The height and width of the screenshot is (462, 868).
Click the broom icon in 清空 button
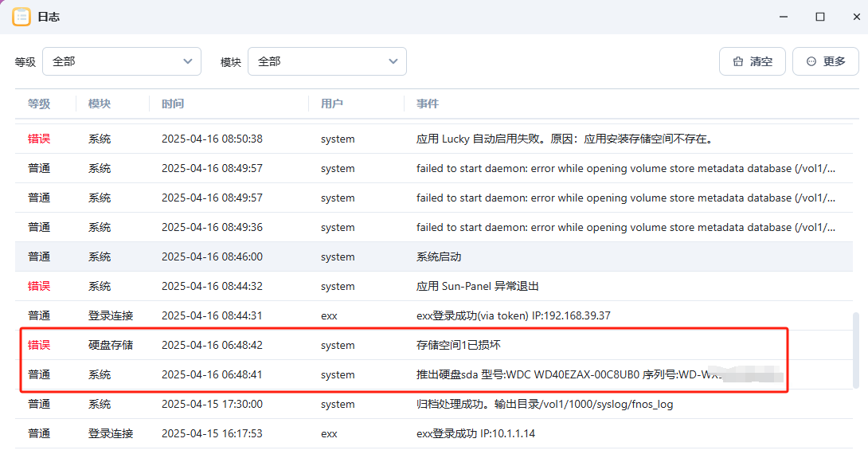738,61
